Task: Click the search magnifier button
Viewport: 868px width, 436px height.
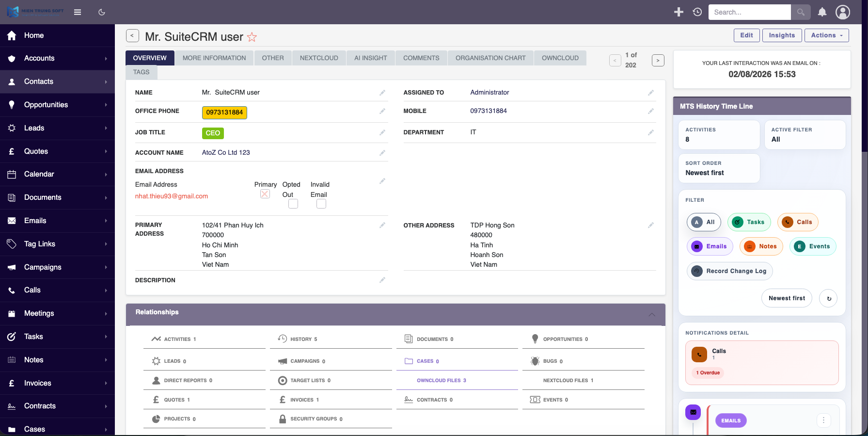Action: pos(801,12)
